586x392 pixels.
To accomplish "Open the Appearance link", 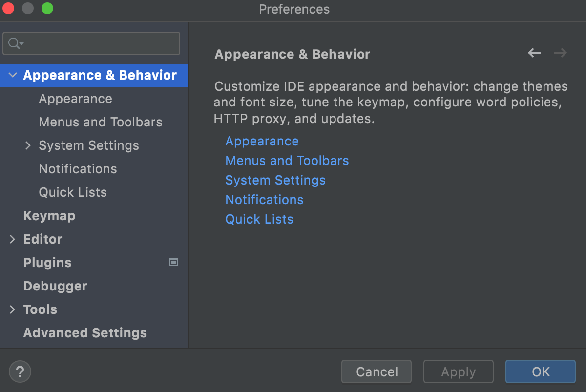I will (x=262, y=141).
